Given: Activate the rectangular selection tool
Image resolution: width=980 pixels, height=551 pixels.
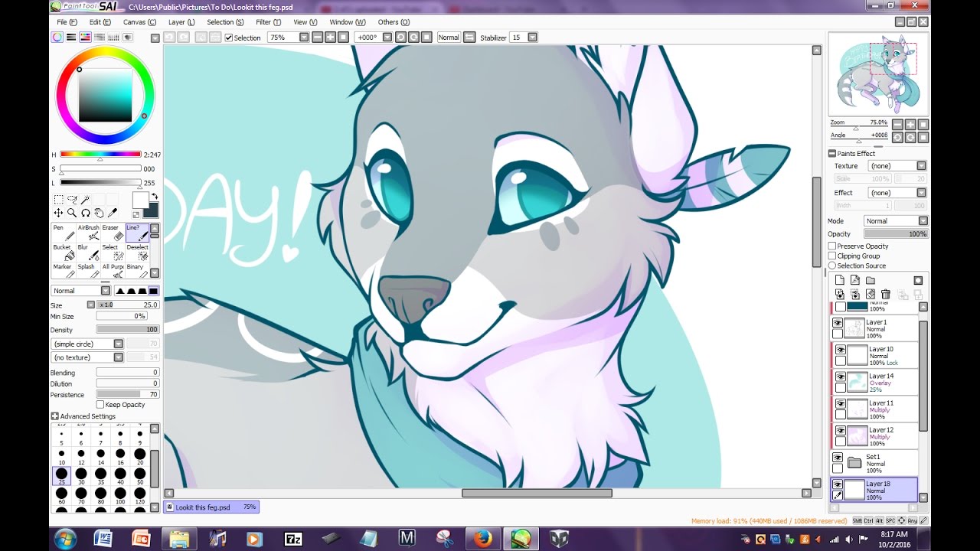Looking at the screenshot, I should (x=58, y=200).
